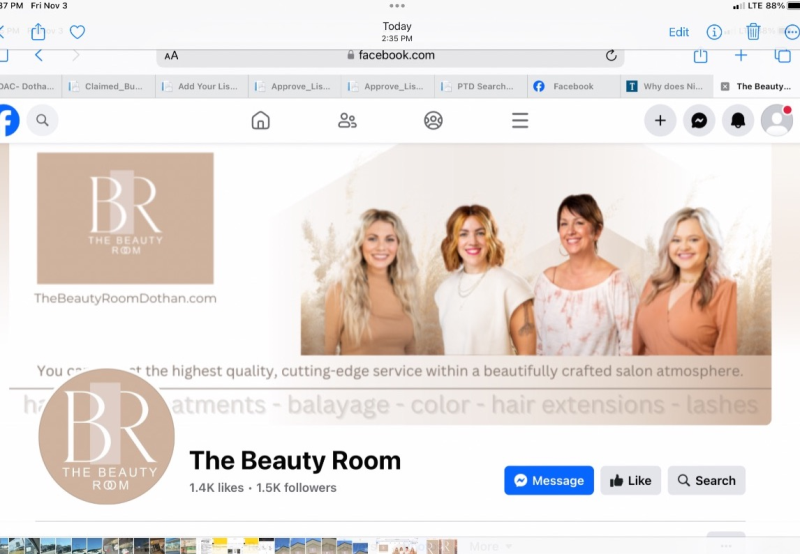This screenshot has width=800, height=554.
Task: Click Facebook create plus button
Action: pos(660,120)
